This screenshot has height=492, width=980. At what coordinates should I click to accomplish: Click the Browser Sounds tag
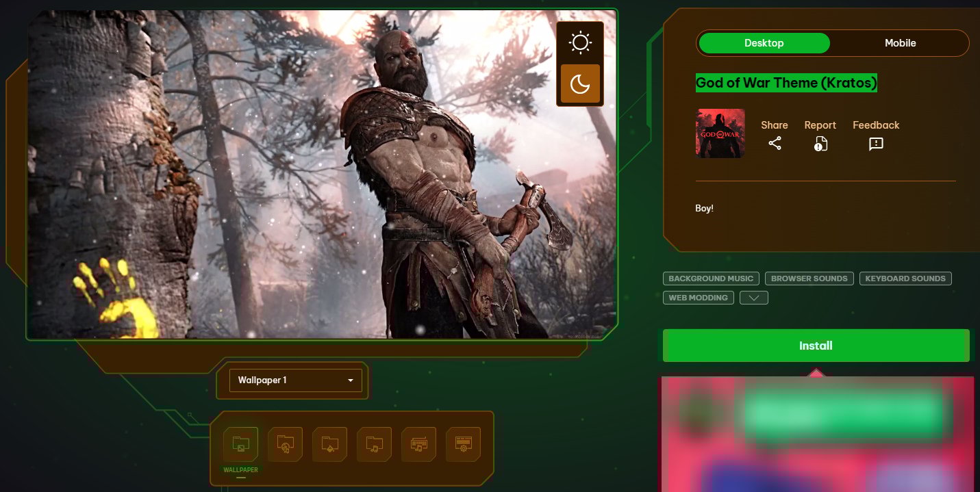tap(809, 279)
